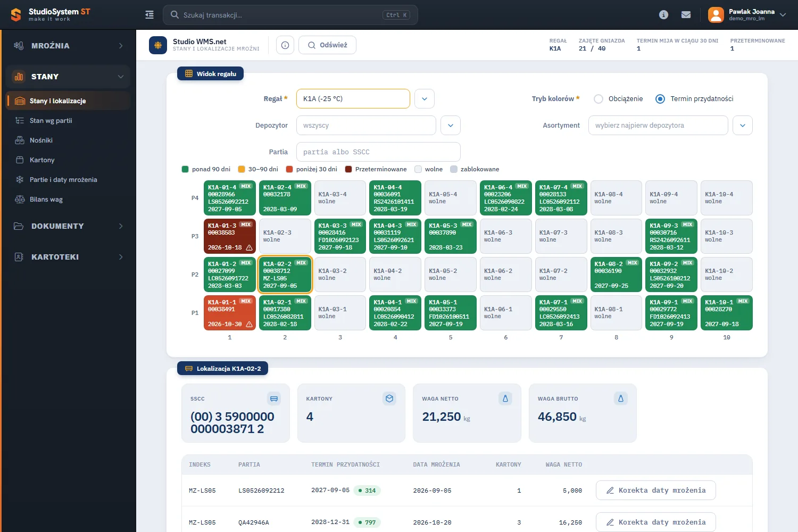Click the Waga netto weight icon
798x532 pixels.
click(505, 398)
